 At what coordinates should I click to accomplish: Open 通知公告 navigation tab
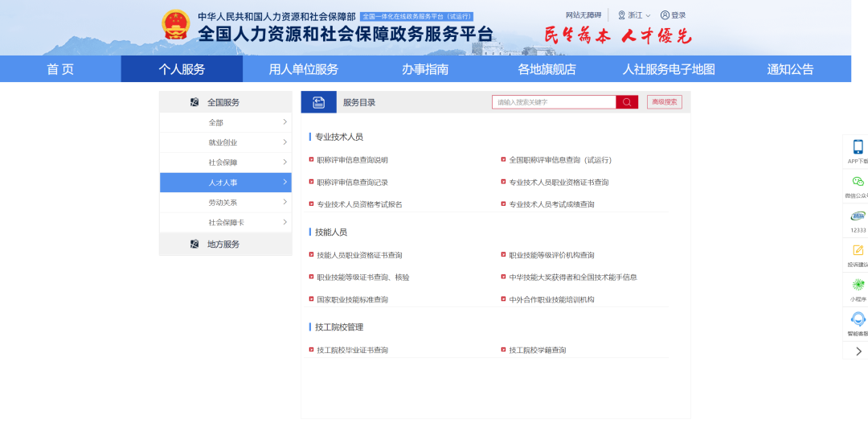[x=791, y=68]
